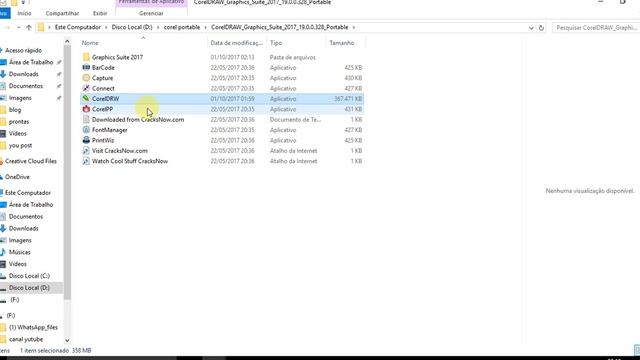The width and height of the screenshot is (640, 360).
Task: Click Documento de Te... type cell
Action: (295, 120)
